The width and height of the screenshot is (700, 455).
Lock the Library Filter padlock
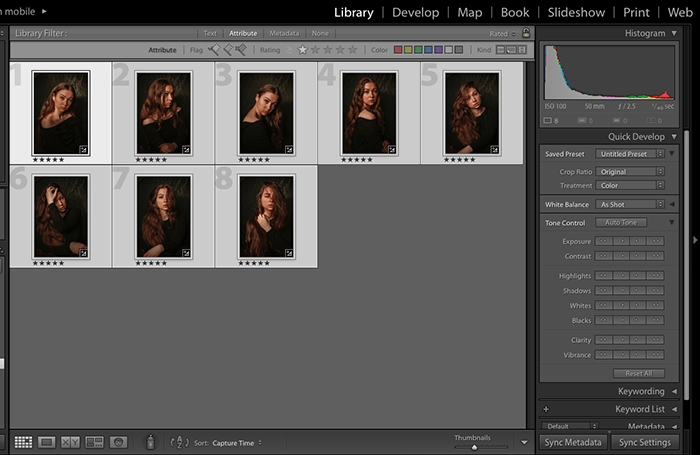tap(526, 33)
